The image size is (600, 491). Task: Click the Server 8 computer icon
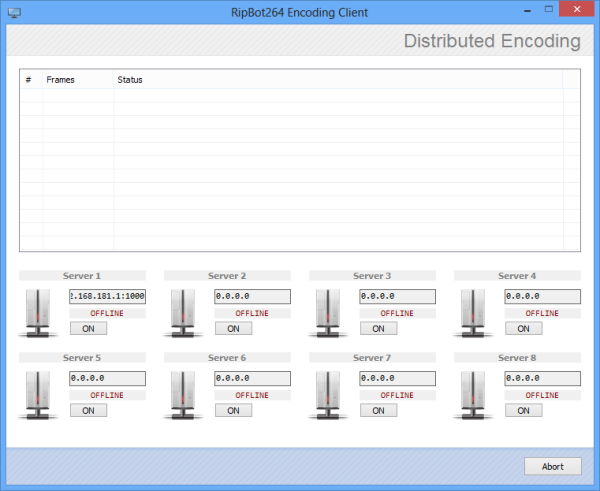coord(473,395)
